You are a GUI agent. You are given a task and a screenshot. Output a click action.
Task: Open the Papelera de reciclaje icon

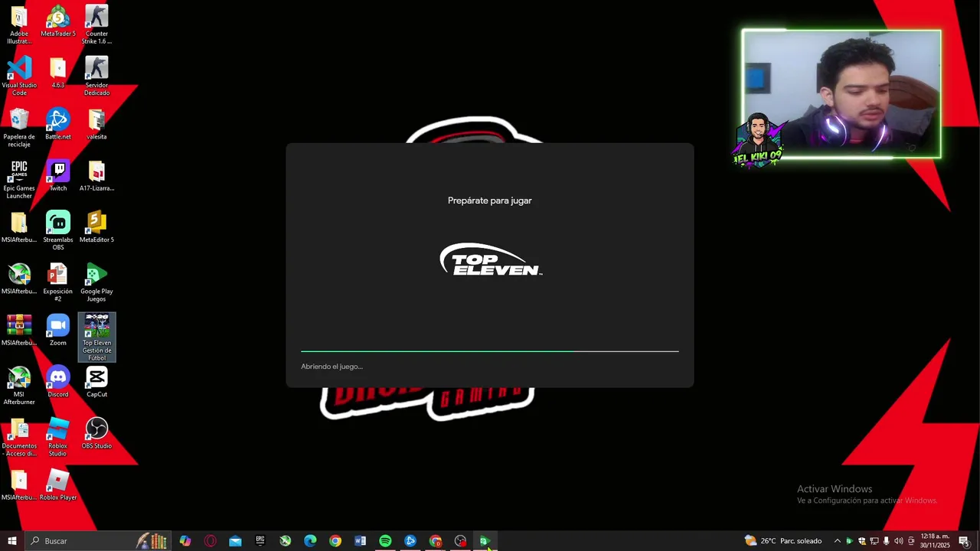19,128
